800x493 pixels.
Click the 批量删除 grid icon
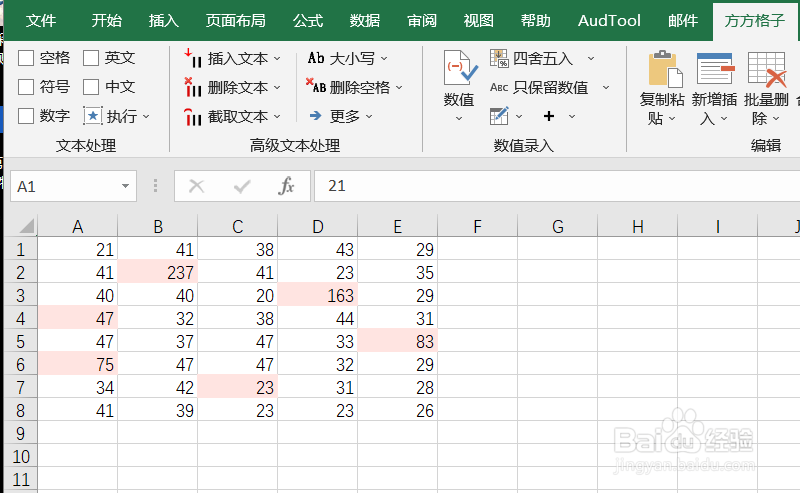[767, 69]
